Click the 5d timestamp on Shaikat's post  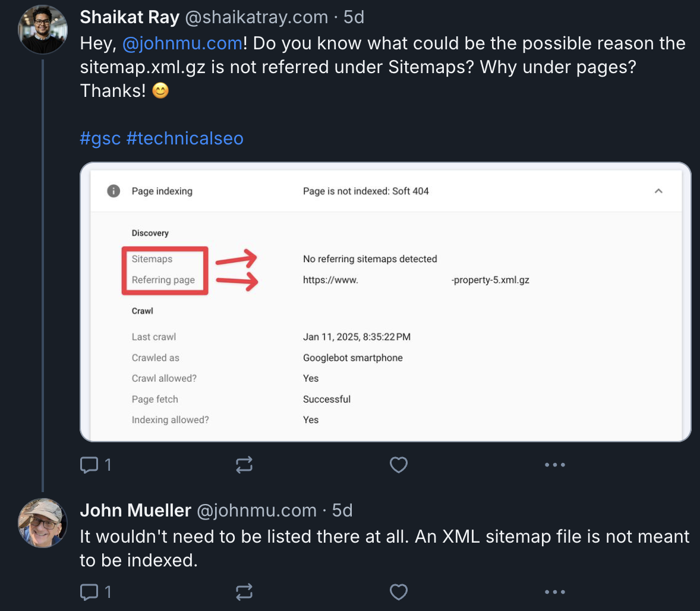(x=354, y=17)
